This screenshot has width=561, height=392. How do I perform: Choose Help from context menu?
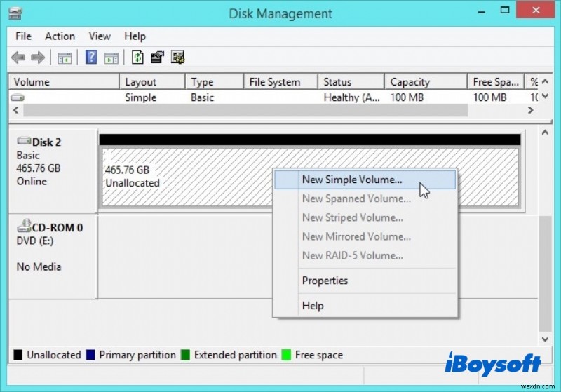[365, 306]
